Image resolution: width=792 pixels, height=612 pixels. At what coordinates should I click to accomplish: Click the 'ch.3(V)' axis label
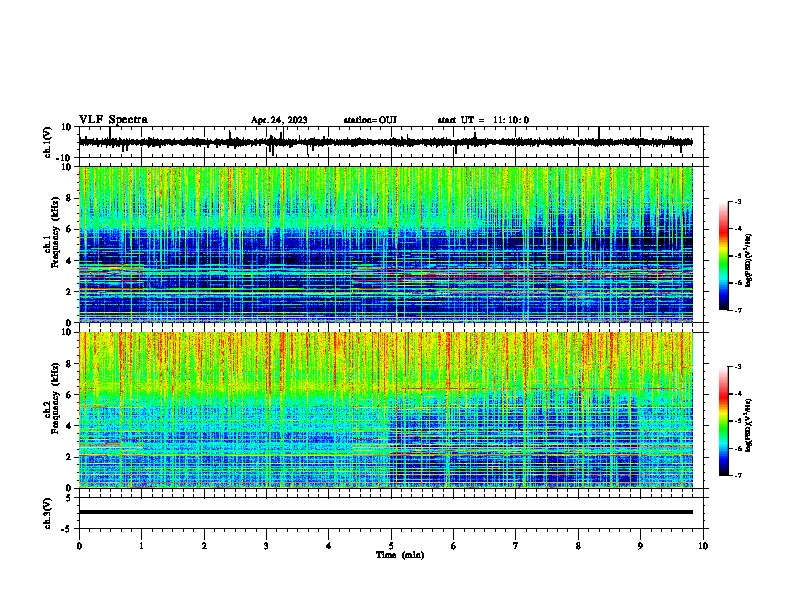coord(48,513)
